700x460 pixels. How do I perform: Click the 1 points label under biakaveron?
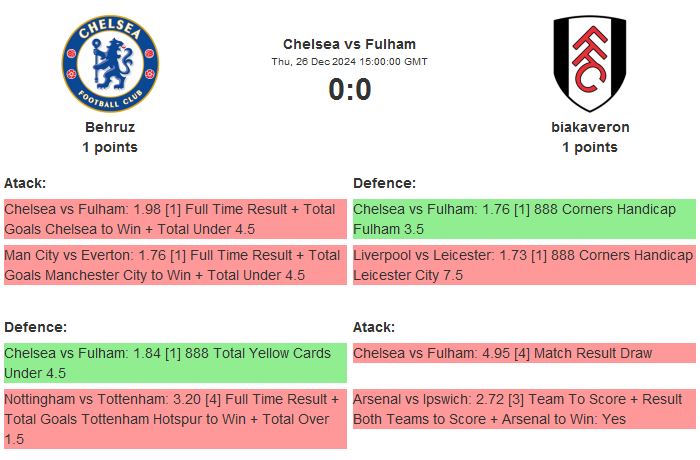[x=590, y=147]
